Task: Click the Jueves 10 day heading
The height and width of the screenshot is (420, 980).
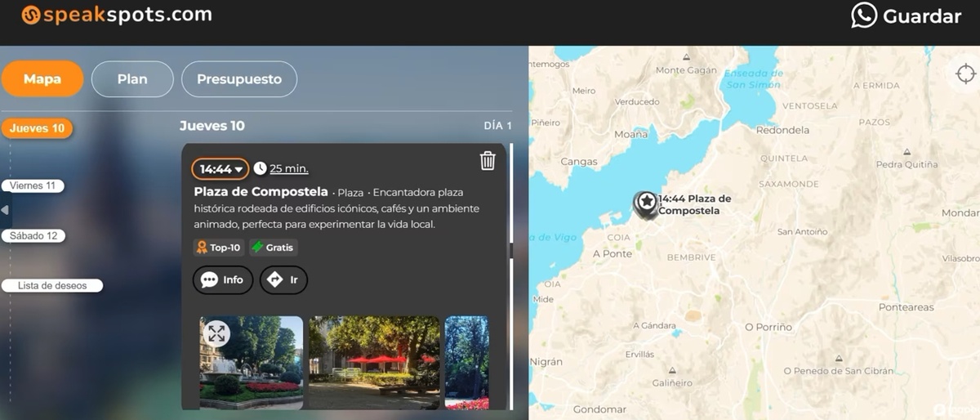Action: coord(212,126)
